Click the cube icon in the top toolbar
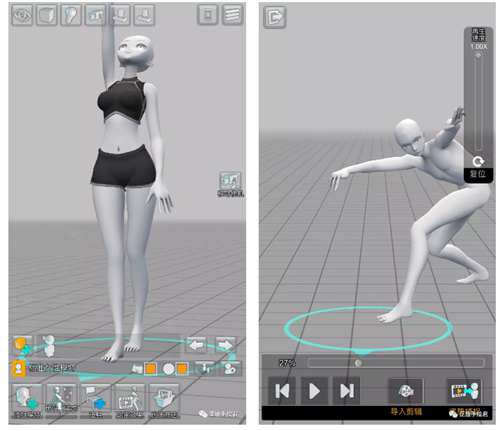 coord(47,15)
